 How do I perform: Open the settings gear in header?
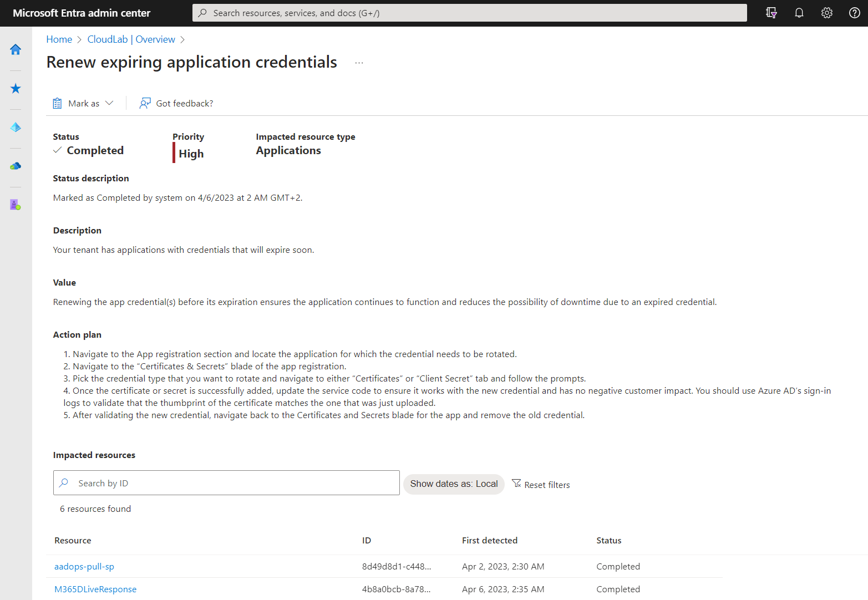(x=827, y=13)
